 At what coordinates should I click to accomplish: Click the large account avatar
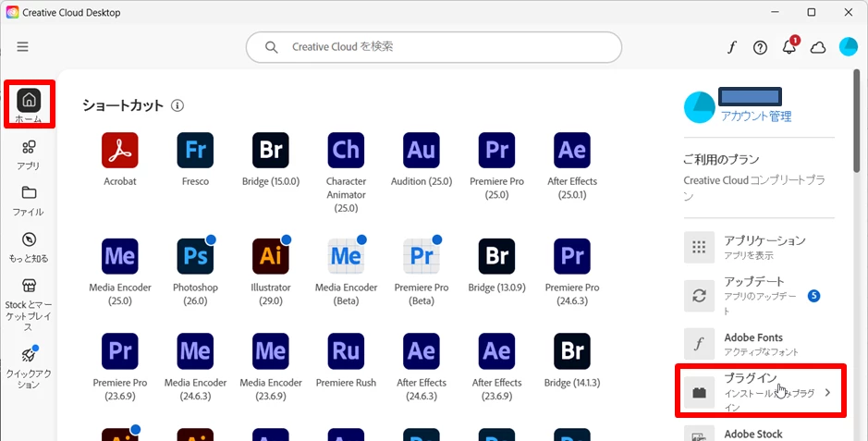699,107
